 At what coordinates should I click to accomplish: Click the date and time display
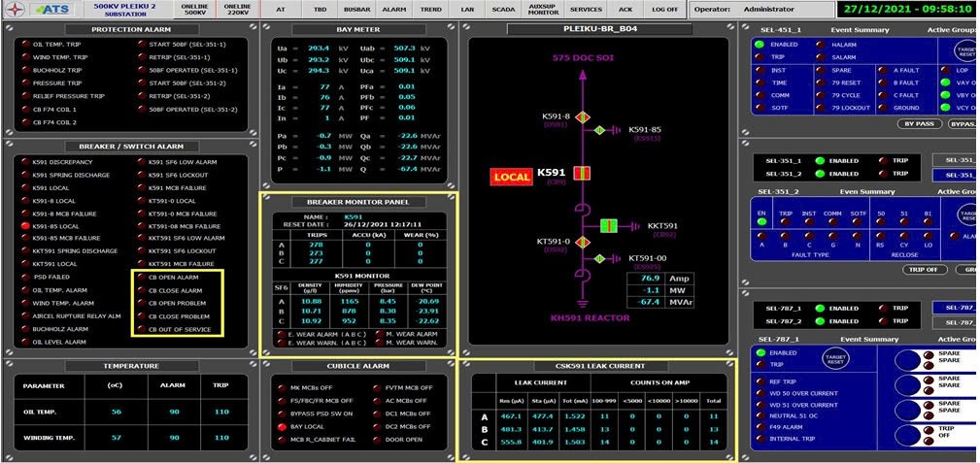tap(908, 10)
